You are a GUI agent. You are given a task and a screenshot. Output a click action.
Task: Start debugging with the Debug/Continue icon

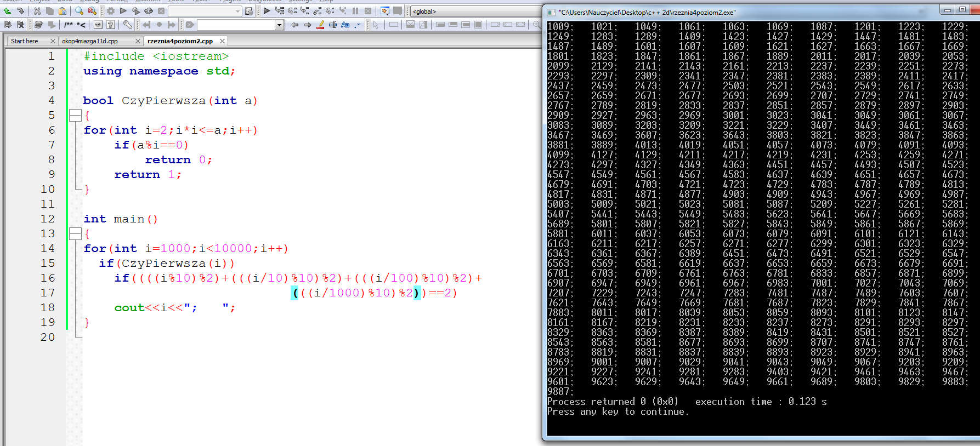click(x=267, y=11)
